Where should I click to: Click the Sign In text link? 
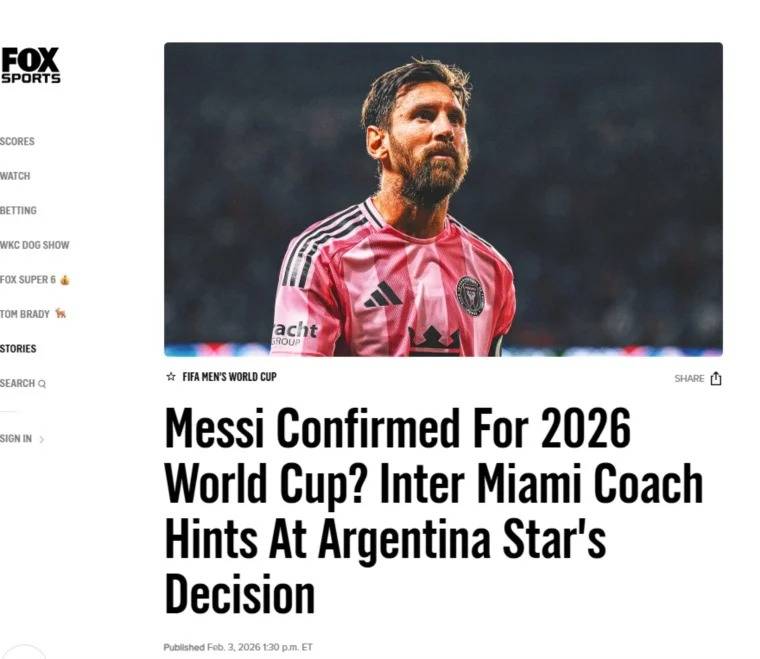tap(16, 439)
